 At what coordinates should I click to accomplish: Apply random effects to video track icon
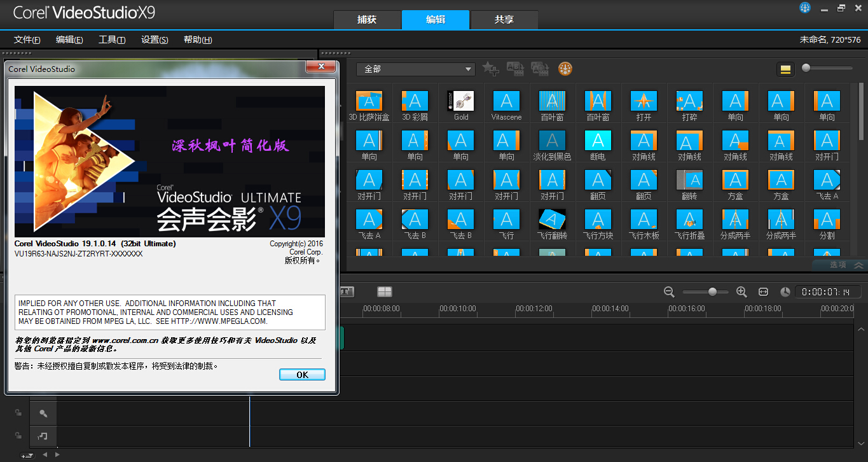pyautogui.click(x=540, y=69)
